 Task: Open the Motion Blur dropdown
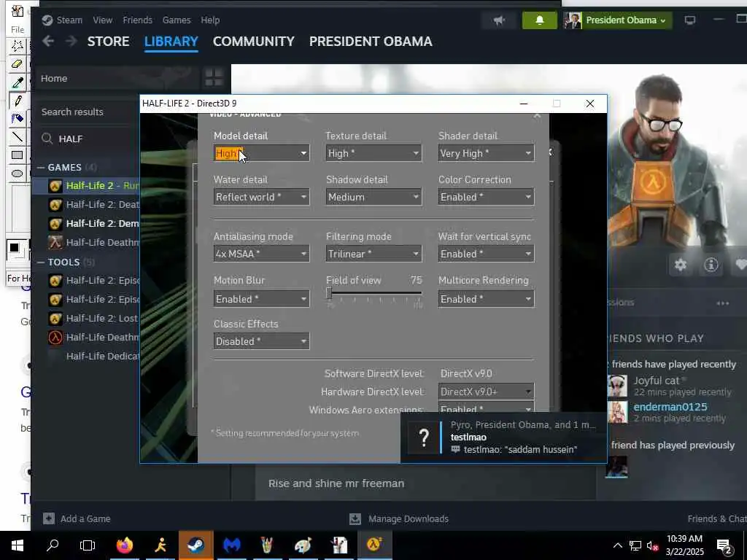[x=261, y=299]
